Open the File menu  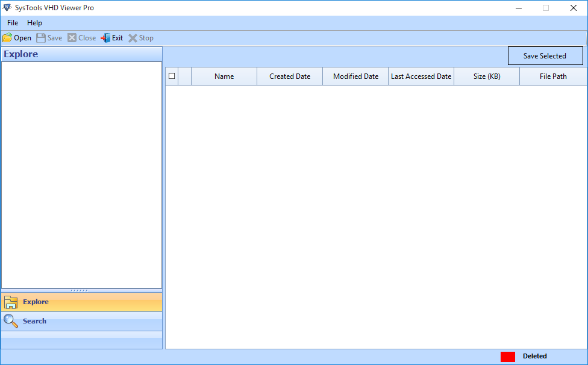(x=12, y=22)
